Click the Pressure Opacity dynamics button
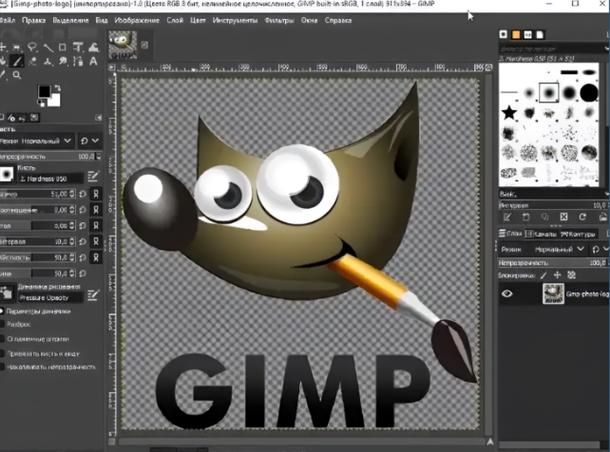This screenshot has height=452, width=610. (x=50, y=298)
